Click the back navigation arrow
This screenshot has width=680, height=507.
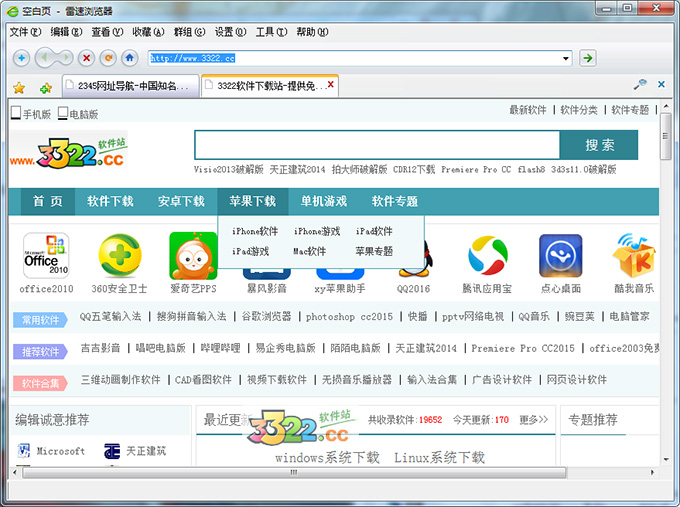click(44, 58)
